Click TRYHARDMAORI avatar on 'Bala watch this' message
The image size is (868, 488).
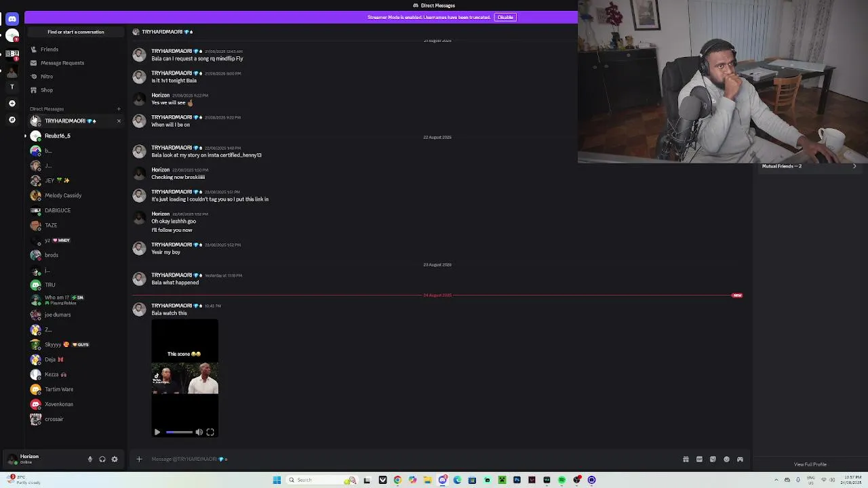[x=139, y=310]
